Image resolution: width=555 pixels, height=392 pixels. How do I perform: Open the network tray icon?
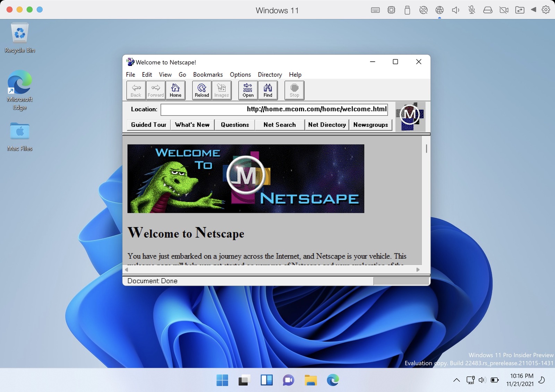(470, 380)
